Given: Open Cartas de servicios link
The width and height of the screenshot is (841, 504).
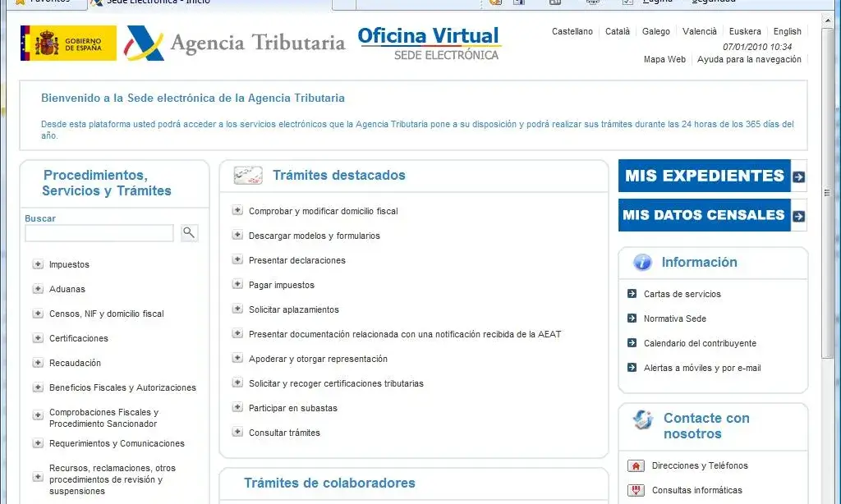Looking at the screenshot, I should pos(682,294).
